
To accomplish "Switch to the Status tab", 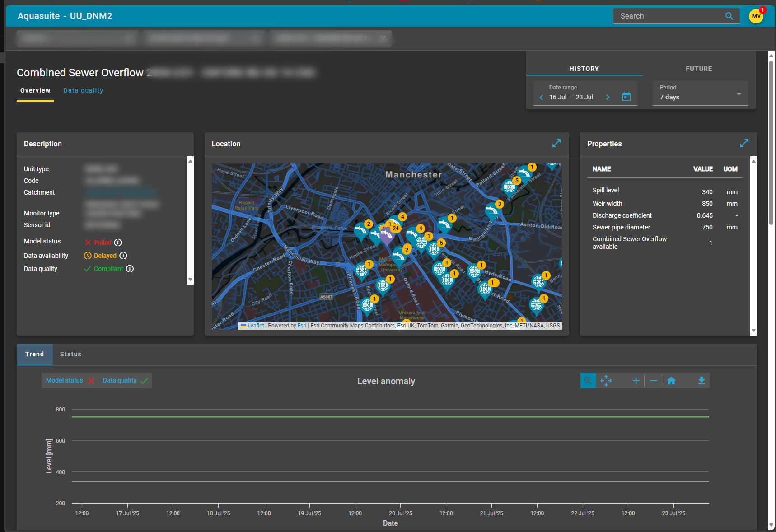I will (71, 355).
